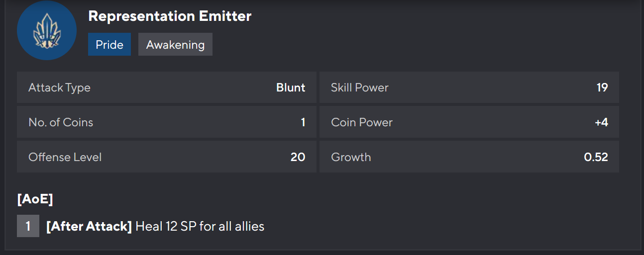Click the number of coins value 1

(303, 122)
